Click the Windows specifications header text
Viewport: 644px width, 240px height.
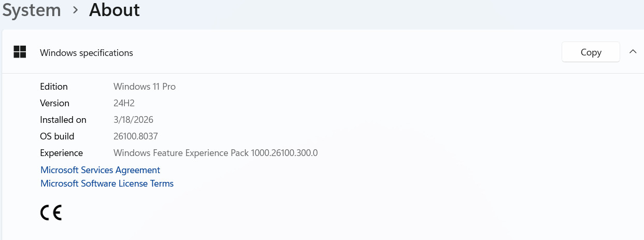87,53
